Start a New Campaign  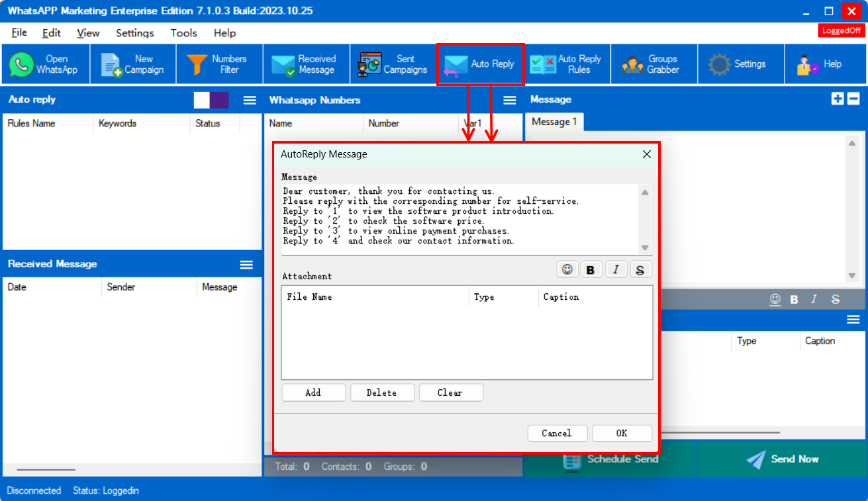tap(133, 64)
